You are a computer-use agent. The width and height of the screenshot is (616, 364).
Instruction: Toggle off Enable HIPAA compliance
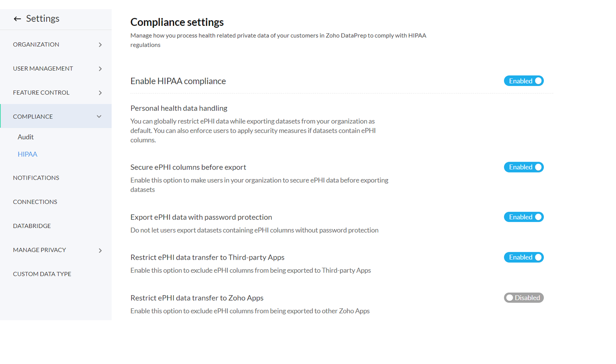(x=524, y=80)
